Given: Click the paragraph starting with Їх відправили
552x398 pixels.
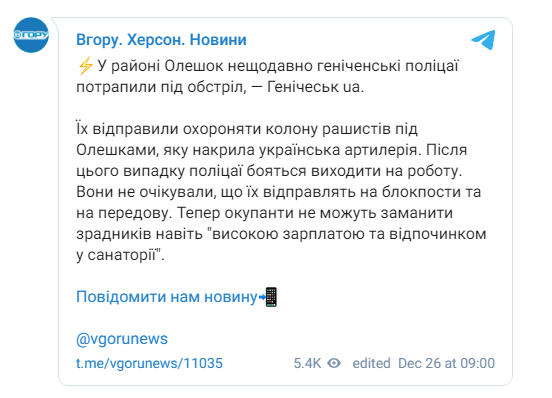Looking at the screenshot, I should coord(281,192).
